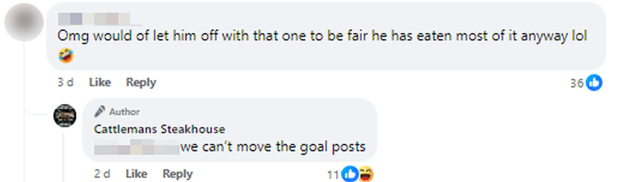Click the Author pencil badge icon
644x182 pixels.
(100, 112)
